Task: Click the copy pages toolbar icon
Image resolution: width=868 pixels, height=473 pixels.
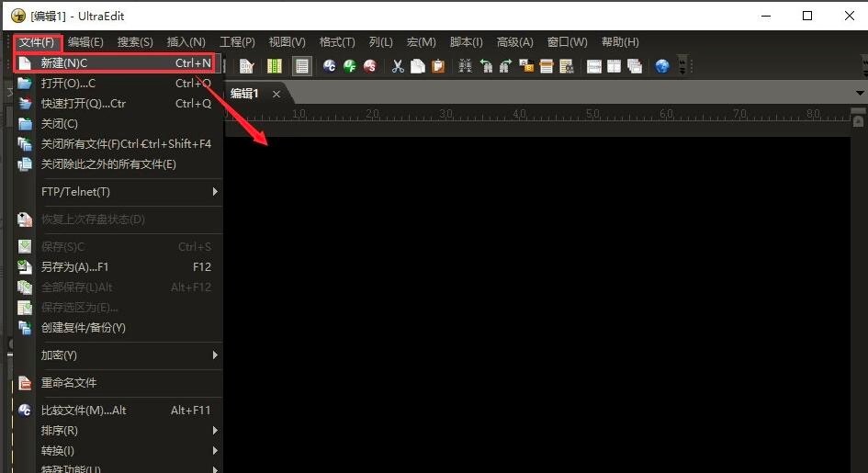Action: 418,66
